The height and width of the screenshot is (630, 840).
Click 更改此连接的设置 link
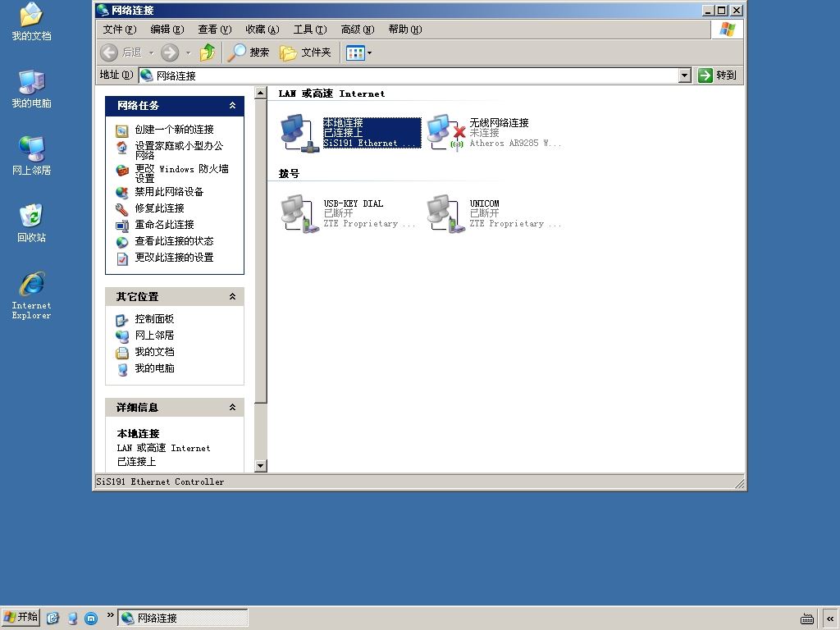[174, 258]
